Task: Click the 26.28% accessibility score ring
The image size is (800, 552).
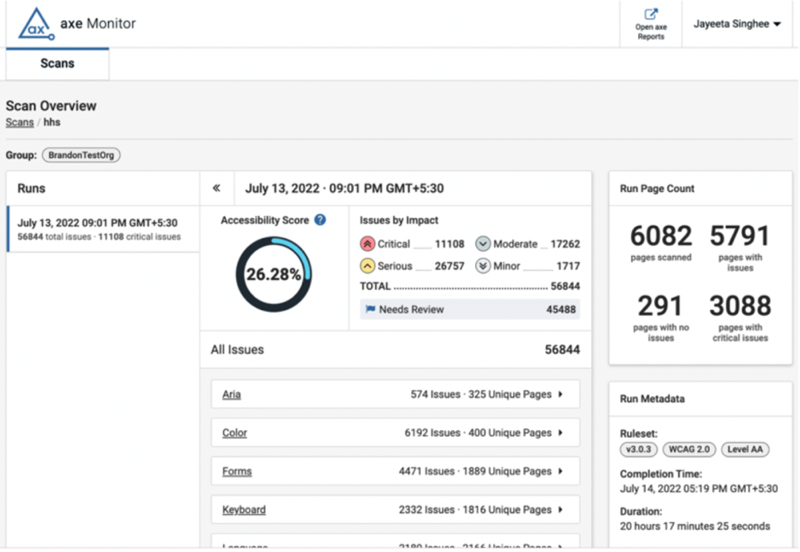Action: click(x=274, y=274)
